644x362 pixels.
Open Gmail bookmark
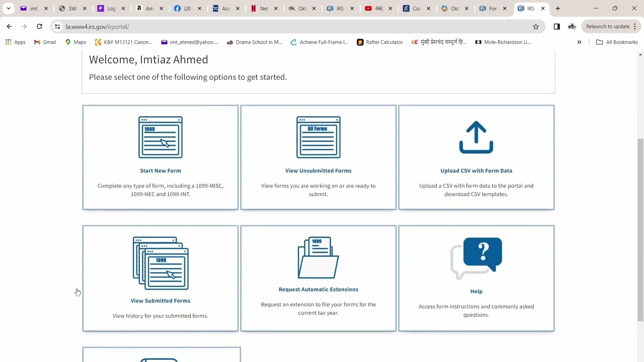(45, 42)
